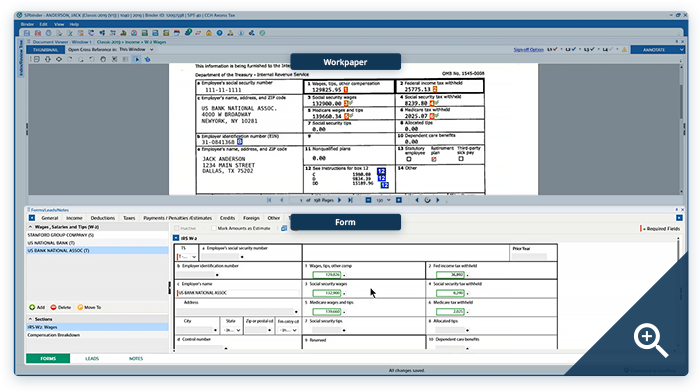
Task: Click the blue marker beside EIN 31-0841368
Action: [240, 142]
